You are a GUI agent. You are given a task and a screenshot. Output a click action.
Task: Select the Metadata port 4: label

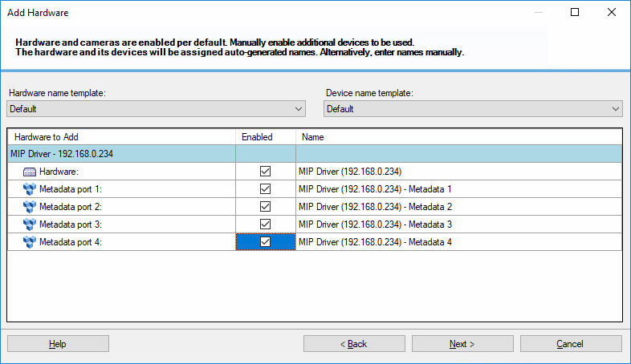(71, 242)
